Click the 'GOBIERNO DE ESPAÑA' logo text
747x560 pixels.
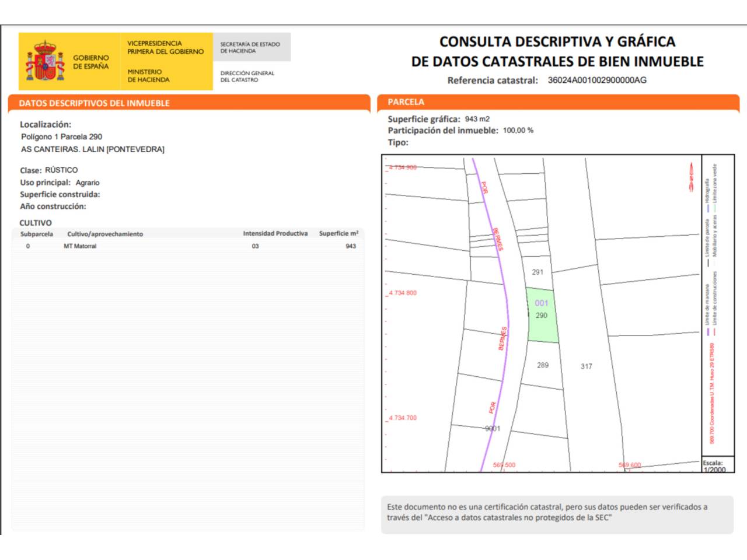[90, 62]
